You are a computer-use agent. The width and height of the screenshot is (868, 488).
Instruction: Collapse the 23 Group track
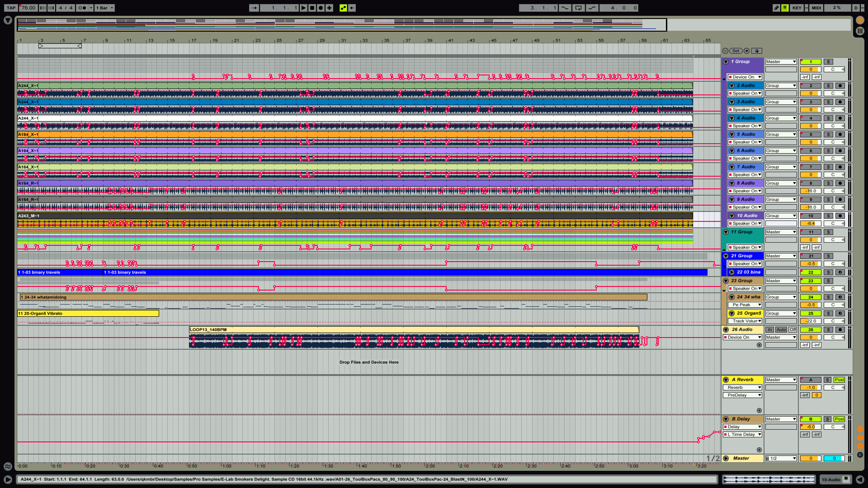726,281
